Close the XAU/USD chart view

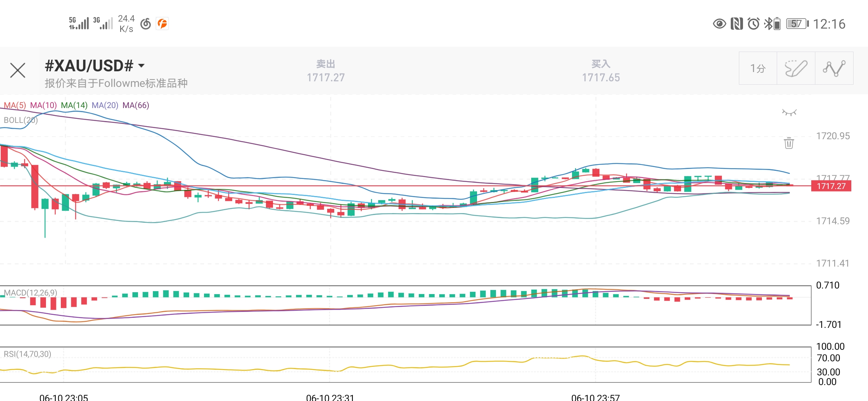(x=17, y=70)
